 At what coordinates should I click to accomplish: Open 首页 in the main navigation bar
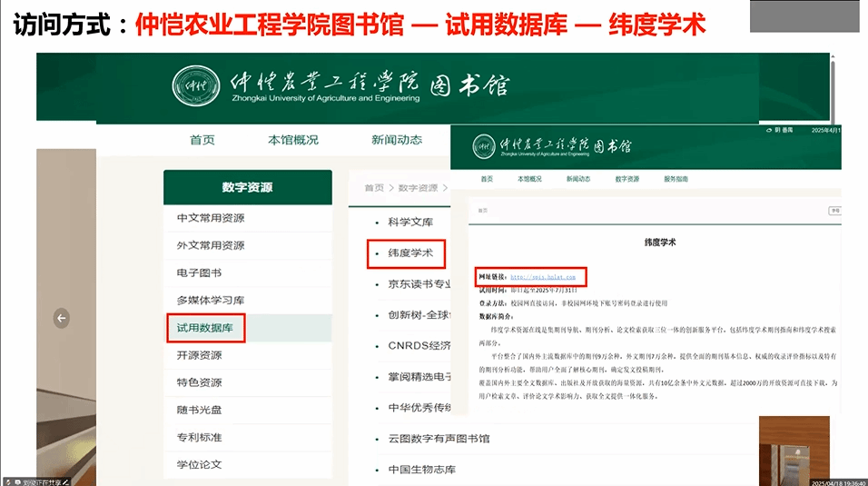coord(202,140)
